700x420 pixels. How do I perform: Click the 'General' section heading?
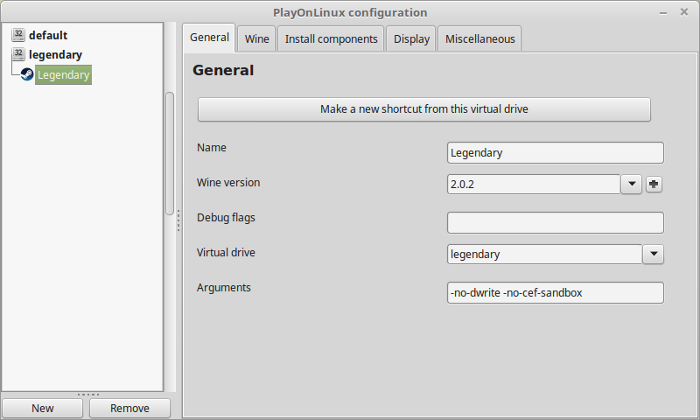click(x=223, y=70)
